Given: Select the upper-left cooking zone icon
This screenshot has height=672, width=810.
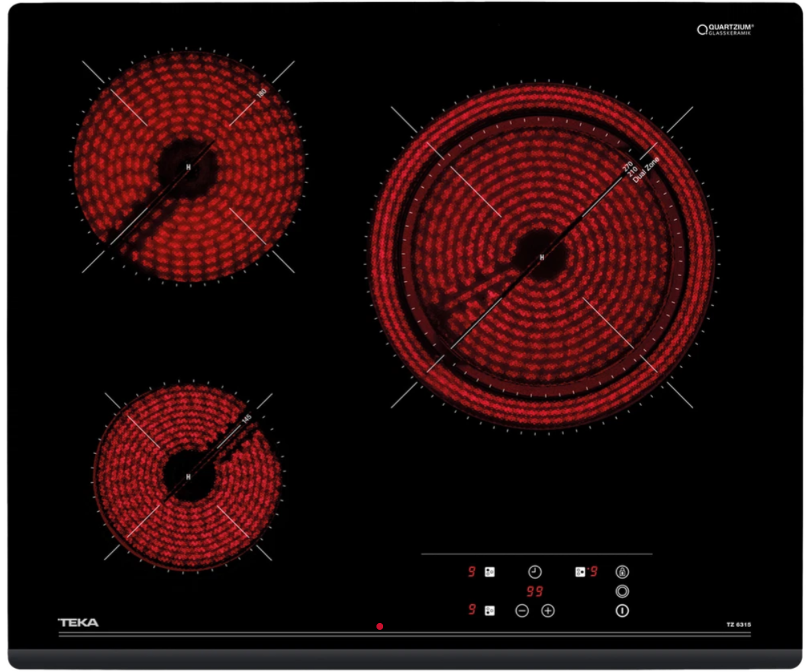Looking at the screenshot, I should pos(489,572).
